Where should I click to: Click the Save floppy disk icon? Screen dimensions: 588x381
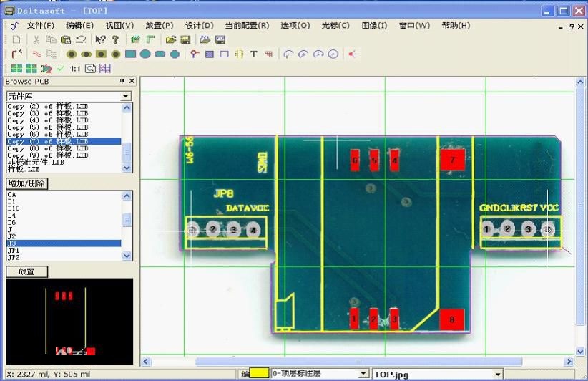(185, 39)
